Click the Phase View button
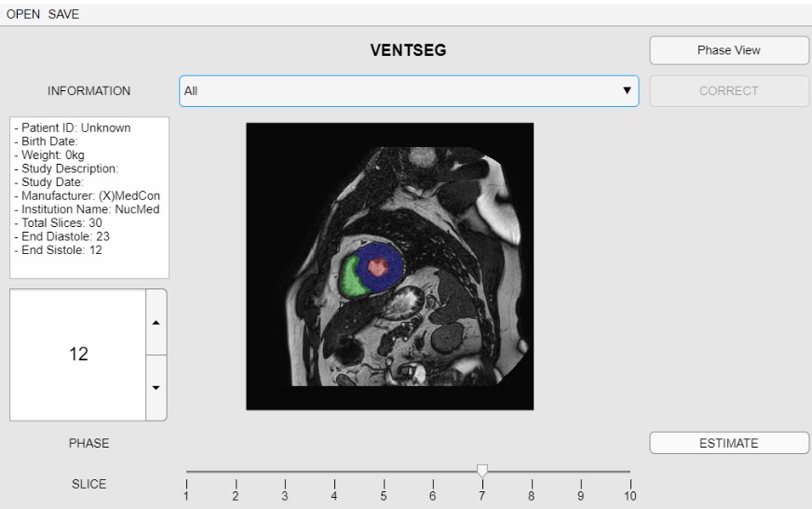 tap(728, 50)
